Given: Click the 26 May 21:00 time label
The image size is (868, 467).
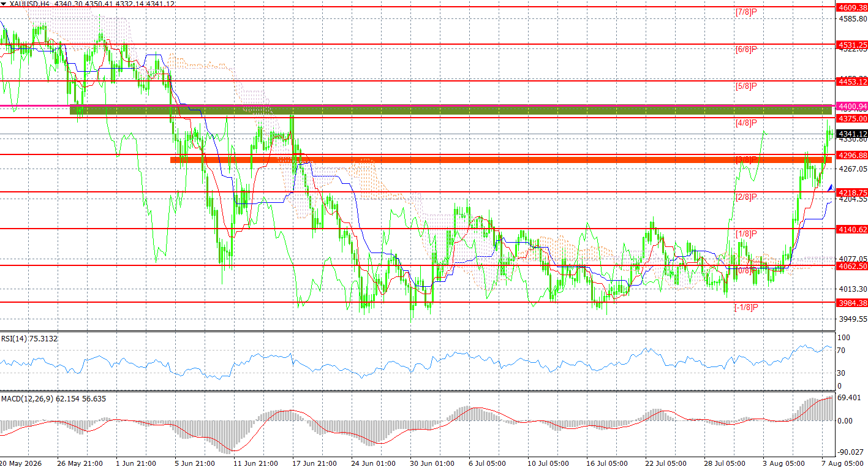Looking at the screenshot, I should pos(79,463).
